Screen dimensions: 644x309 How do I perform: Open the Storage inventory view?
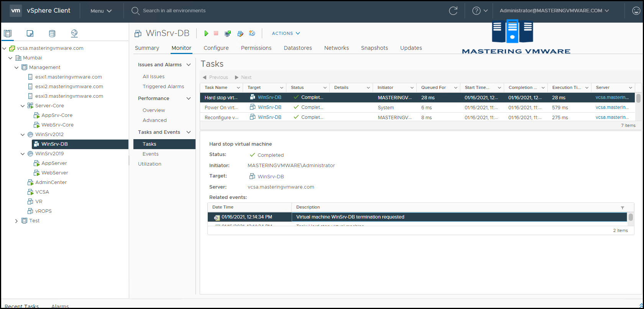pyautogui.click(x=52, y=33)
